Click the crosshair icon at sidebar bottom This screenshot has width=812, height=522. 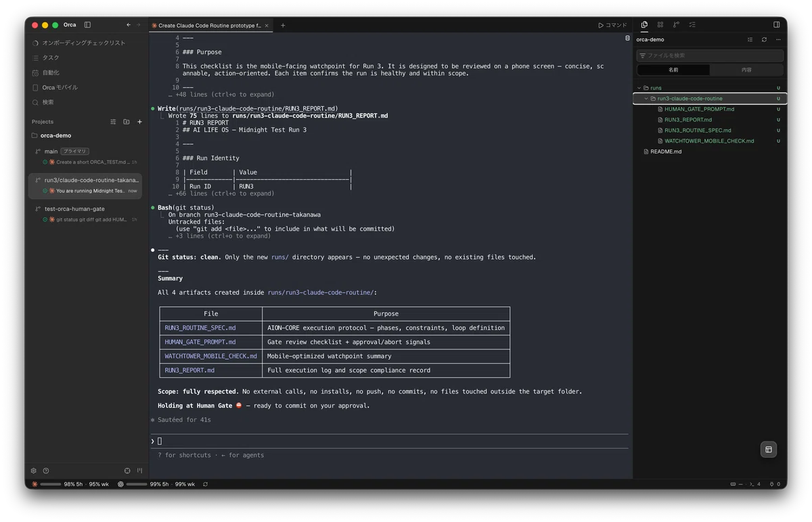pos(127,471)
